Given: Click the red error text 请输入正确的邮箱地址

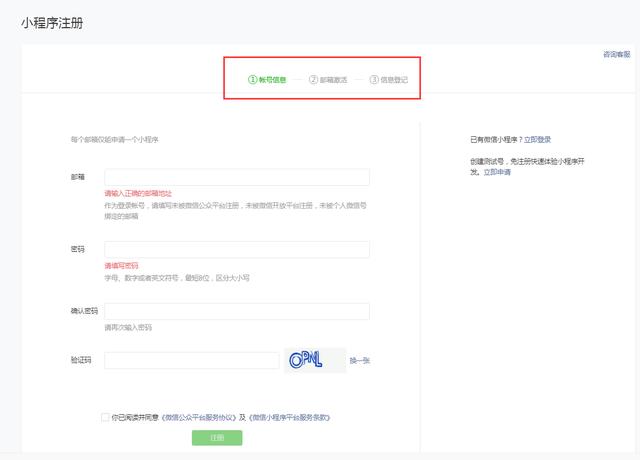Looking at the screenshot, I should tap(138, 193).
